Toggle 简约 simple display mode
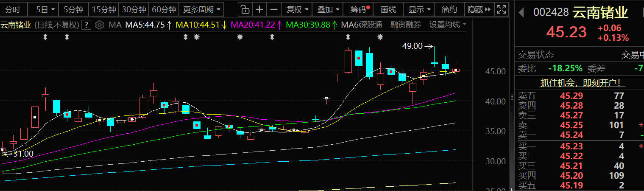644x191 pixels. pos(449,9)
